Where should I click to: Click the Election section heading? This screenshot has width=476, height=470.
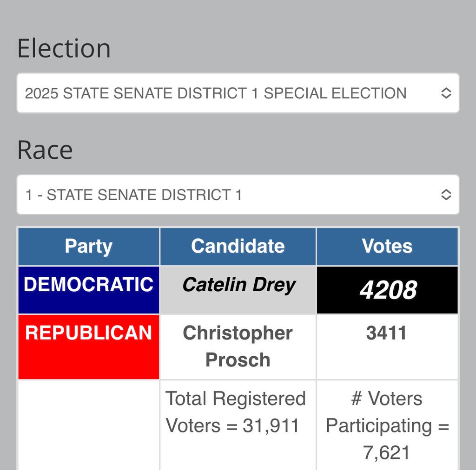click(64, 48)
